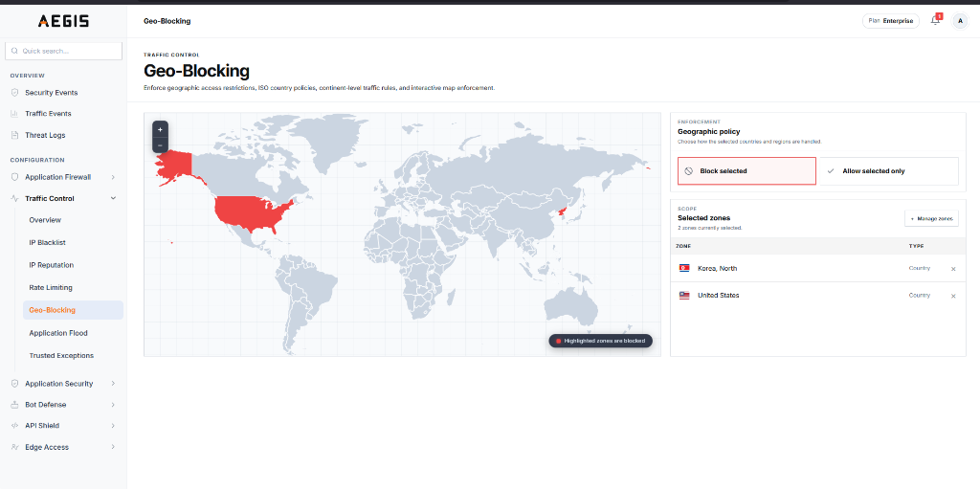980x489 pixels.
Task: Choose the Block selected policy
Action: 746,170
